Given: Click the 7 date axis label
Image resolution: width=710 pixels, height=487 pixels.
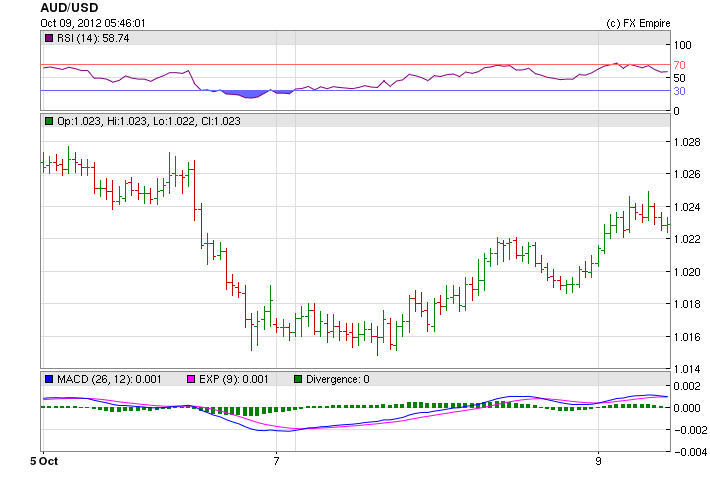Looking at the screenshot, I should click(276, 461).
